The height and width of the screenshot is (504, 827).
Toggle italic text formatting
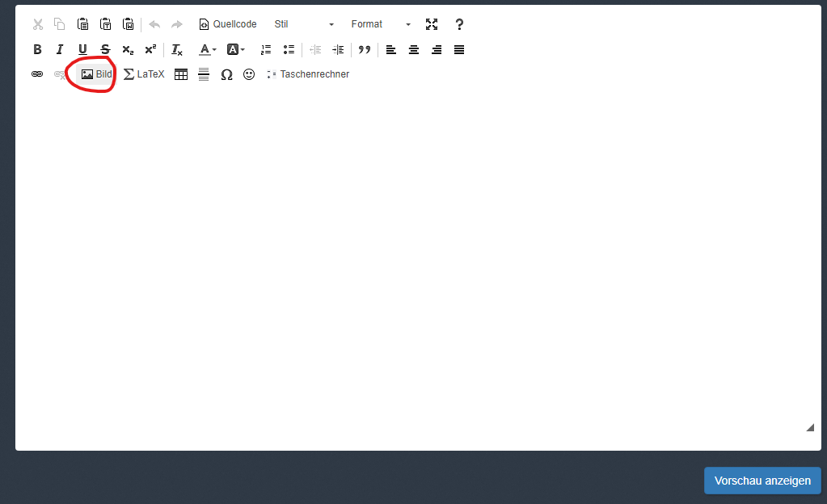60,49
